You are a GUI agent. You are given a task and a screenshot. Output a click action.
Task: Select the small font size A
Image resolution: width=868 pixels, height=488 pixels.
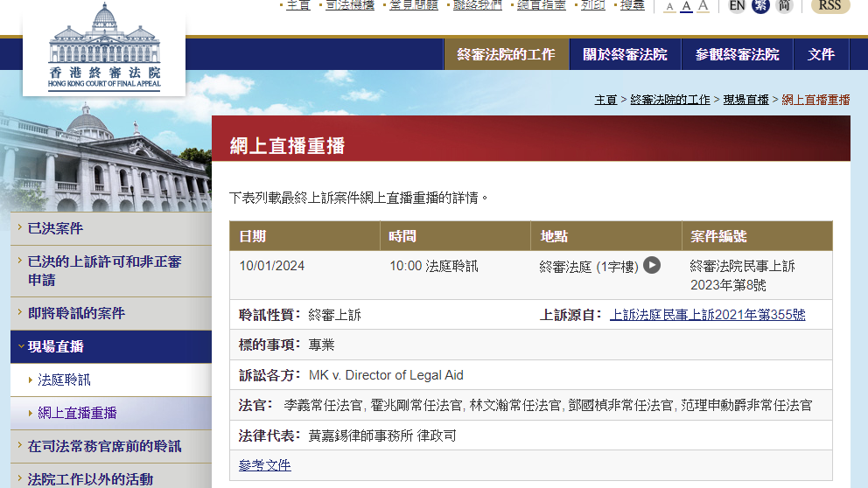coord(669,7)
